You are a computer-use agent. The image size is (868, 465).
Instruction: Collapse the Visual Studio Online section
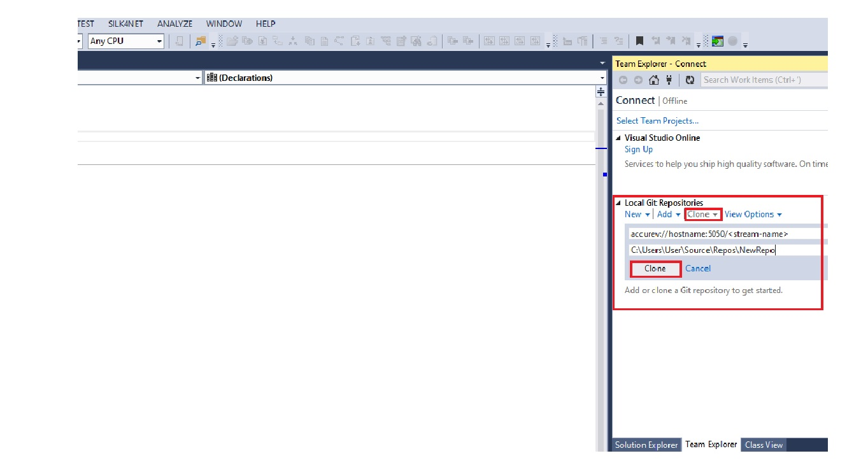pyautogui.click(x=618, y=138)
